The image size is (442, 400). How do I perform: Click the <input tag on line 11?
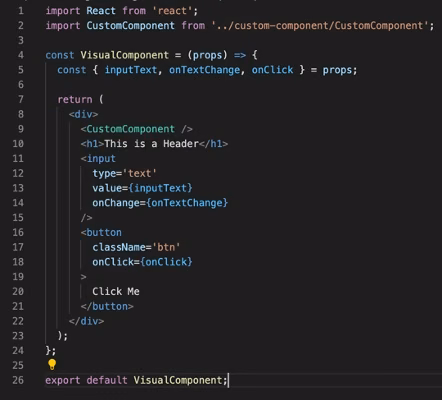(98, 158)
